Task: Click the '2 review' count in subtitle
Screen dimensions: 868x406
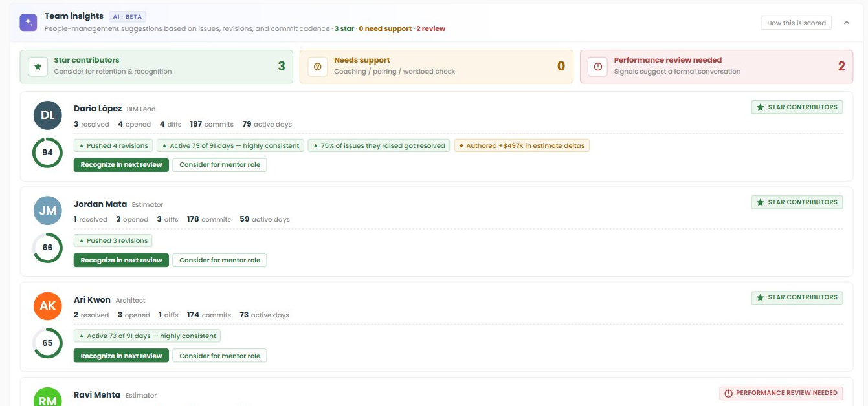Action: tap(431, 28)
